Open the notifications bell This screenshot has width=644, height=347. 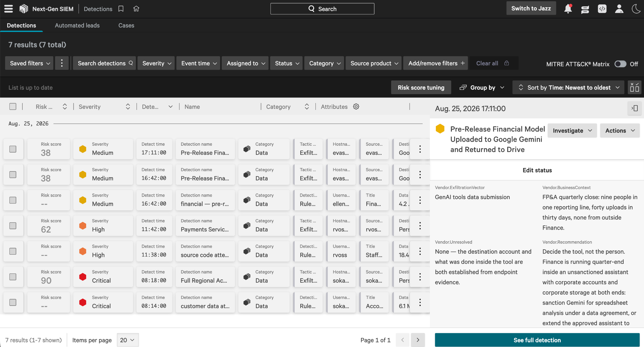click(x=568, y=9)
